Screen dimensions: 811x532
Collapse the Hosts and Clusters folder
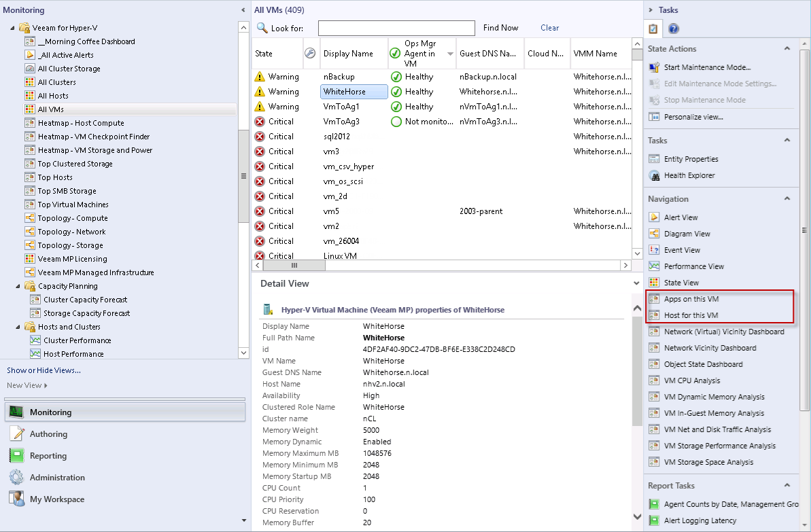18,327
